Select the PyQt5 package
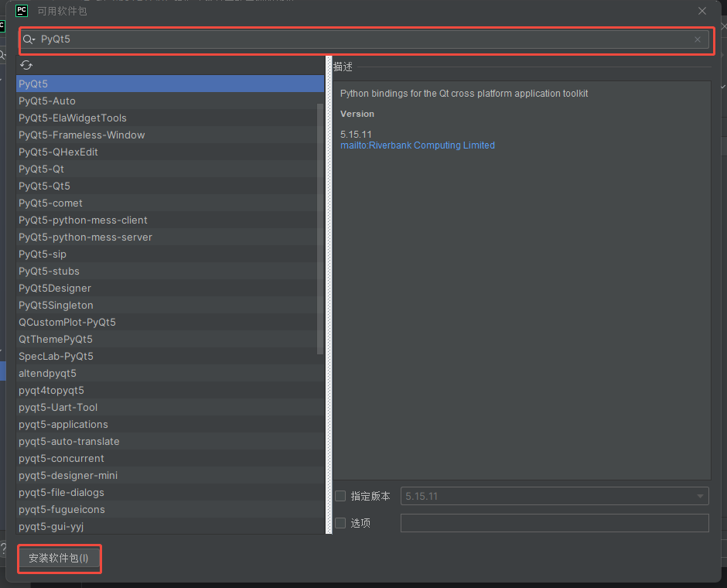 click(170, 84)
